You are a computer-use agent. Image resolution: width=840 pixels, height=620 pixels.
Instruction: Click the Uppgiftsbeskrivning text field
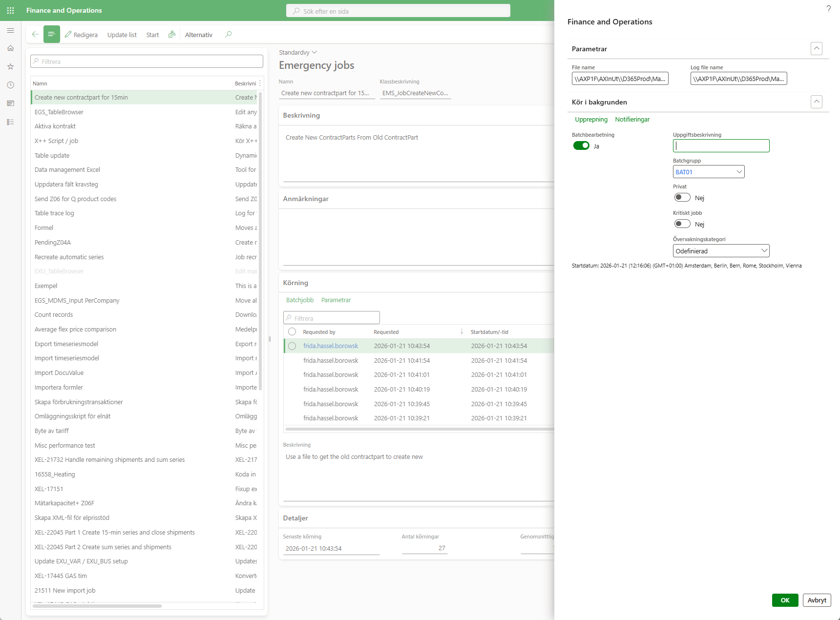pos(721,145)
